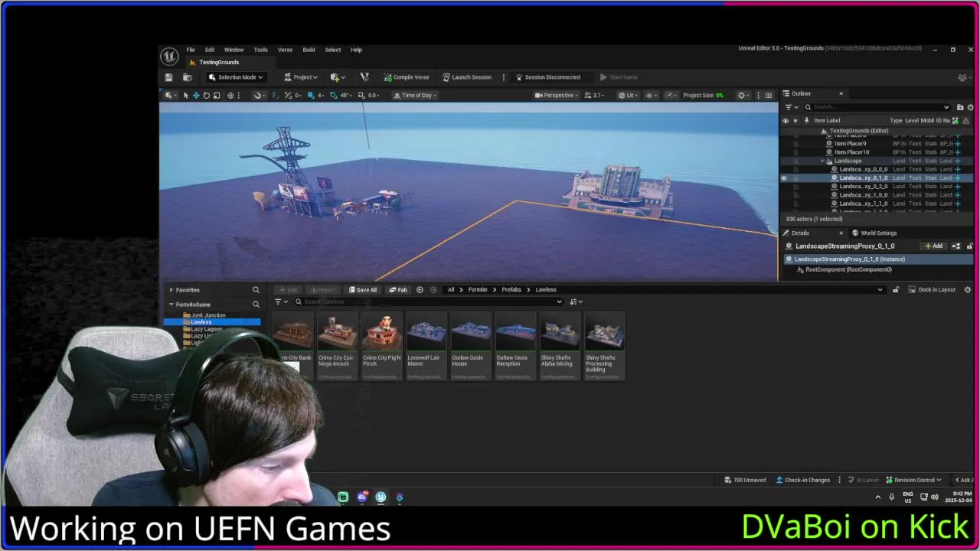This screenshot has width=980, height=551.
Task: Click Save All in the content browser
Action: click(363, 290)
